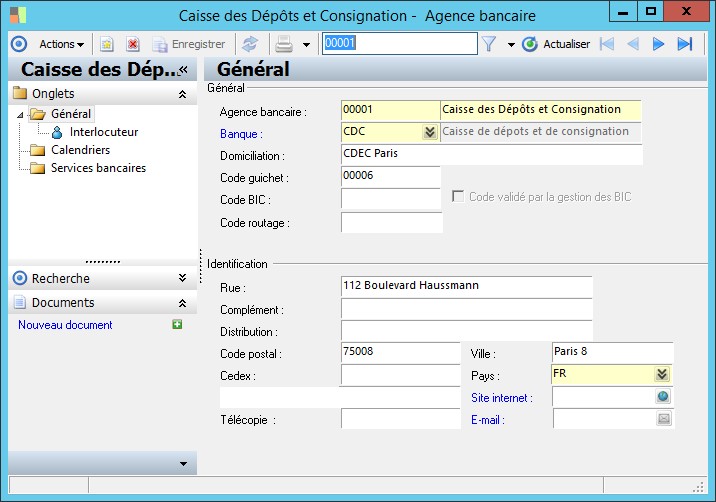Open the Banque dropdown
The image size is (716, 502).
[x=430, y=132]
